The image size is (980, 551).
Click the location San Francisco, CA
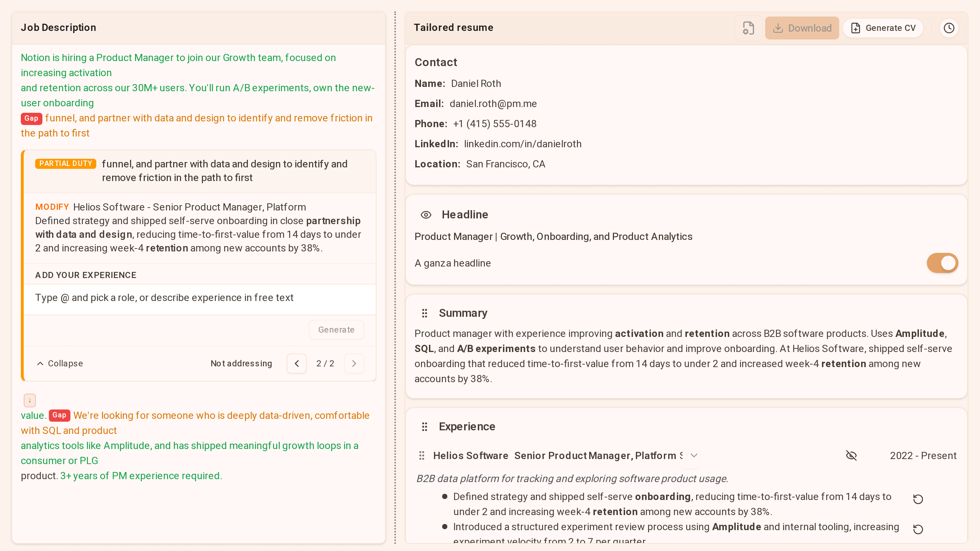(505, 164)
